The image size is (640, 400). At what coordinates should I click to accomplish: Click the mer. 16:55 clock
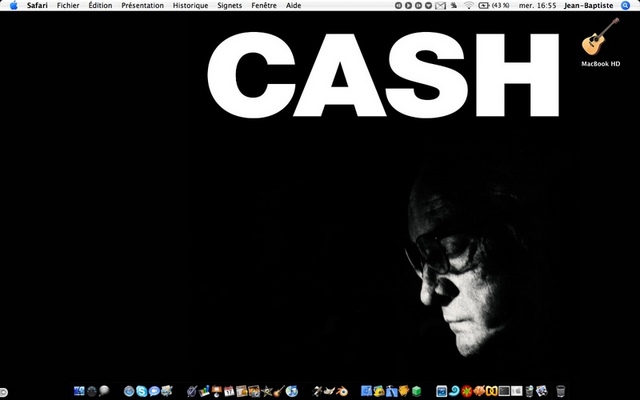point(537,5)
